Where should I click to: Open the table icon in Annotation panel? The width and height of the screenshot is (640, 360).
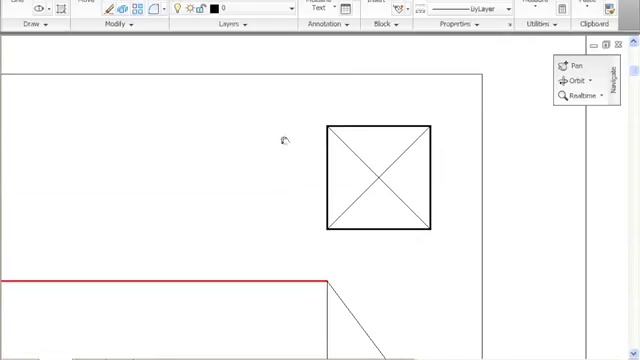point(345,9)
